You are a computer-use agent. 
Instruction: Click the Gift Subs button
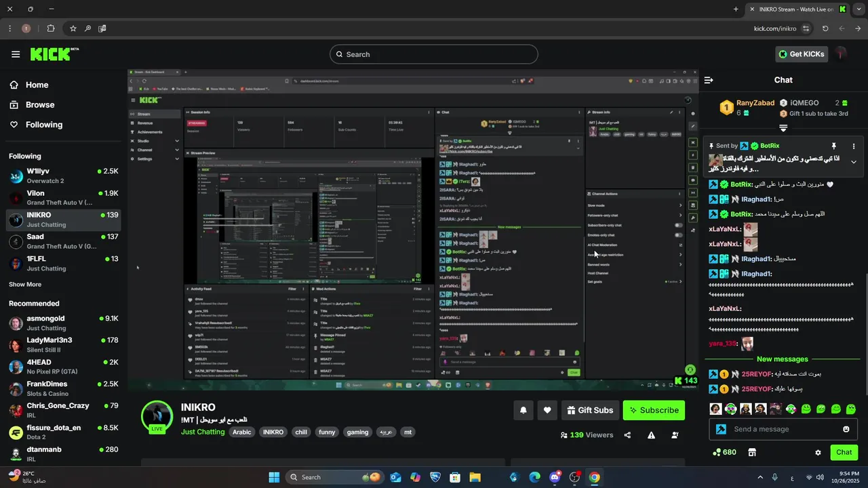pyautogui.click(x=589, y=410)
